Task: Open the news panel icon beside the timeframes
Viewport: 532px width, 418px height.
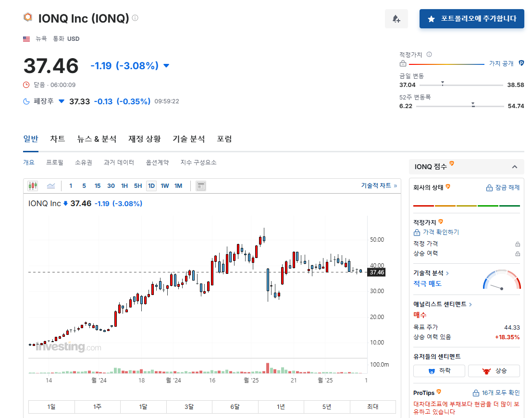Action: (x=201, y=185)
